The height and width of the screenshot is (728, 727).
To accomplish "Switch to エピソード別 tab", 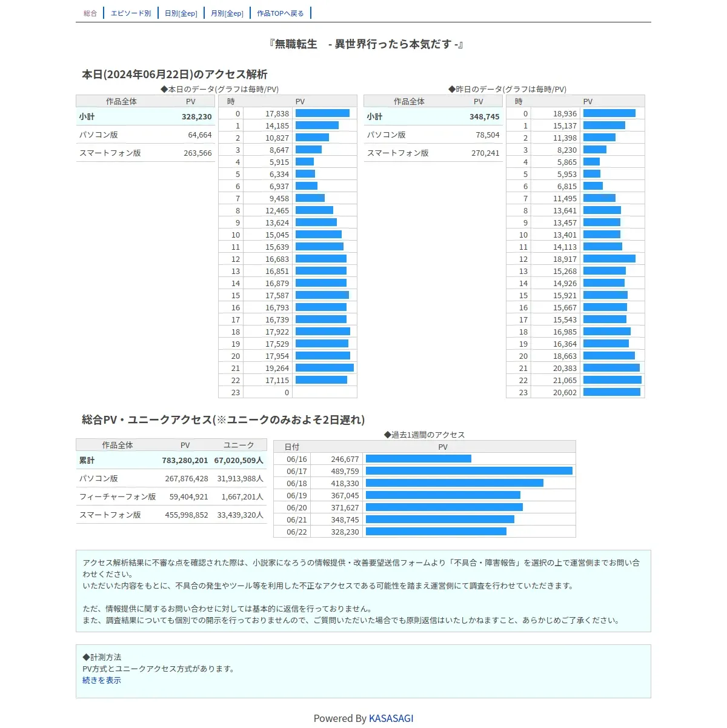I will click(x=131, y=13).
